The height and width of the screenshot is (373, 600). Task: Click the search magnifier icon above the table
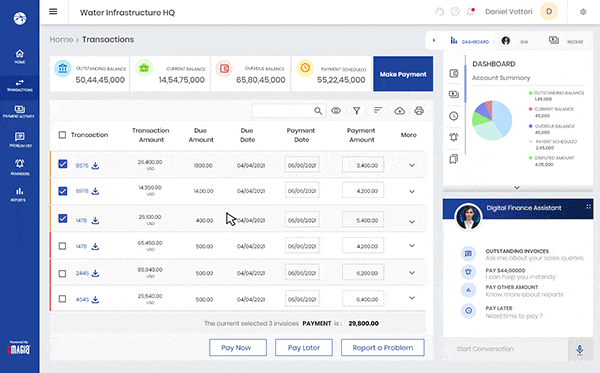pyautogui.click(x=318, y=111)
